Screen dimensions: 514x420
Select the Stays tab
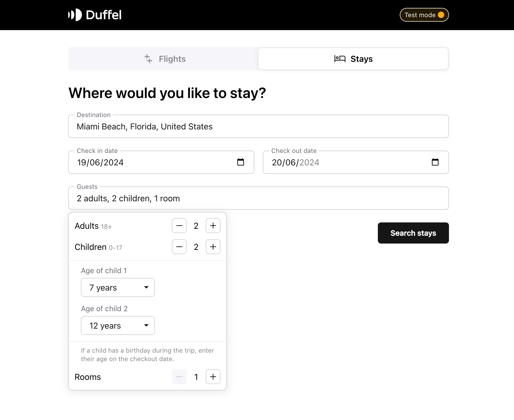[353, 59]
